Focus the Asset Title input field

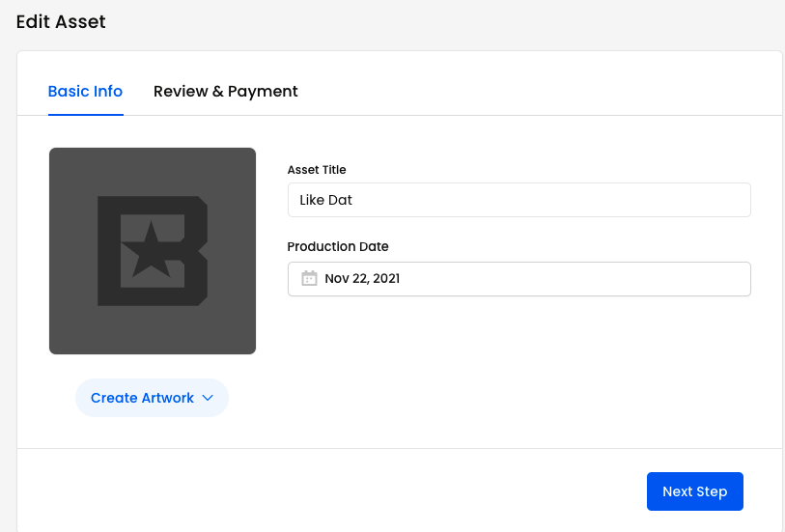coord(519,200)
